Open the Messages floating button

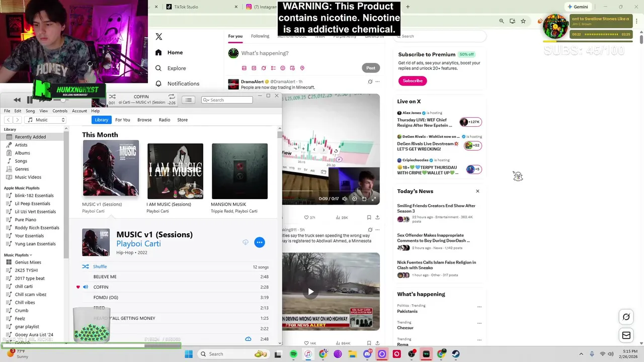626,335
